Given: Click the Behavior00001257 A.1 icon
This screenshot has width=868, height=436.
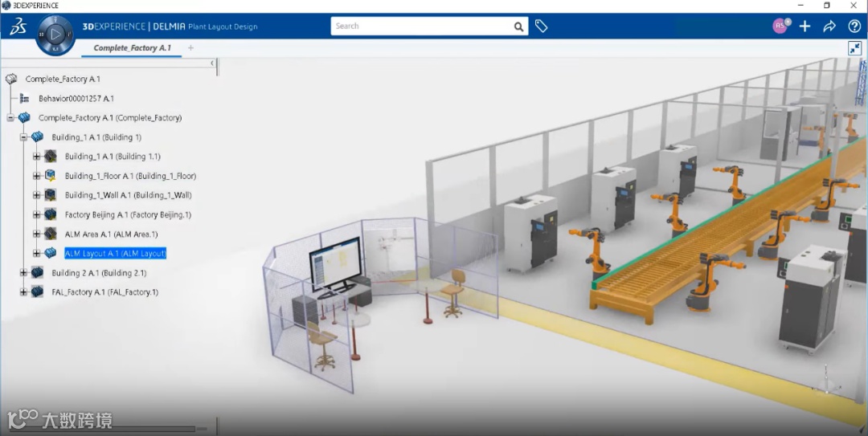Looking at the screenshot, I should pos(24,99).
